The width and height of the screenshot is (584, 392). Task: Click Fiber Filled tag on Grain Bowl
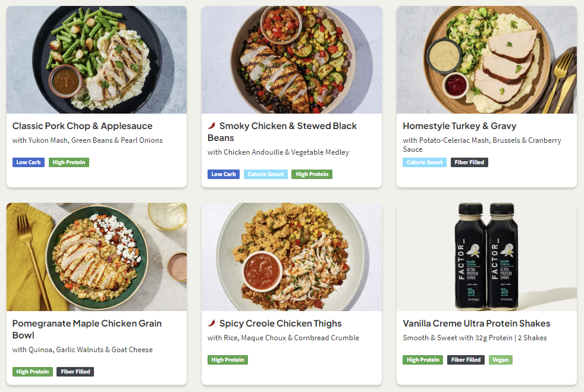click(x=75, y=372)
